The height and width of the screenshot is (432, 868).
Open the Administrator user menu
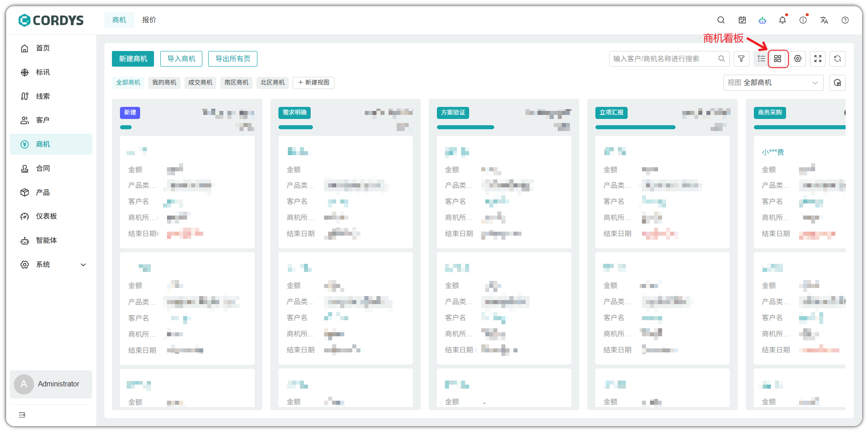pyautogui.click(x=51, y=384)
